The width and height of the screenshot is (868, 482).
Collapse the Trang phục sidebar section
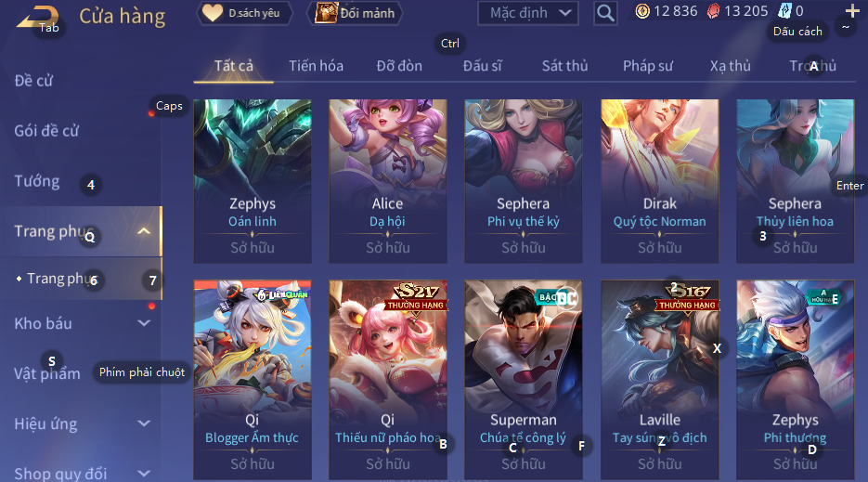pyautogui.click(x=144, y=231)
